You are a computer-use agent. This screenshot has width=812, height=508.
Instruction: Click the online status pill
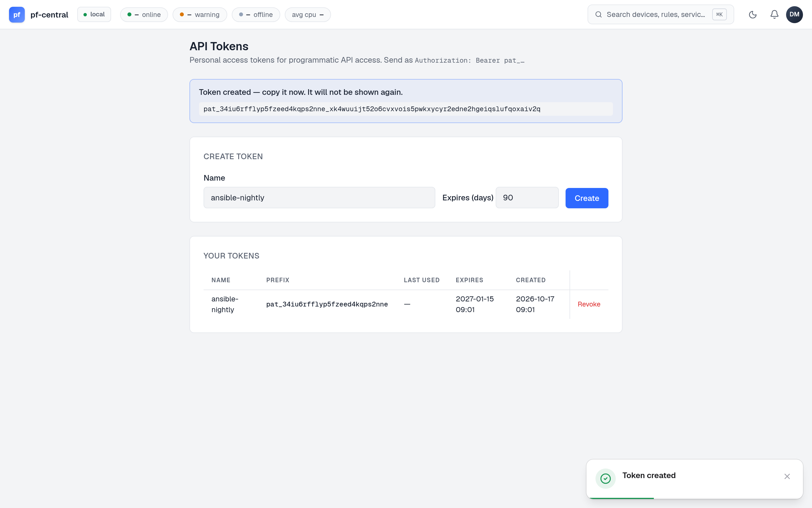coord(144,14)
